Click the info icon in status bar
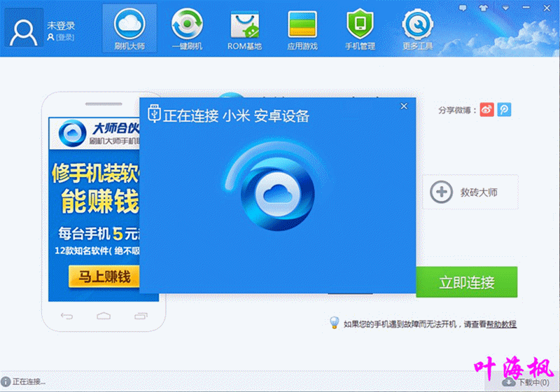This screenshot has width=560, height=392. tap(6, 382)
